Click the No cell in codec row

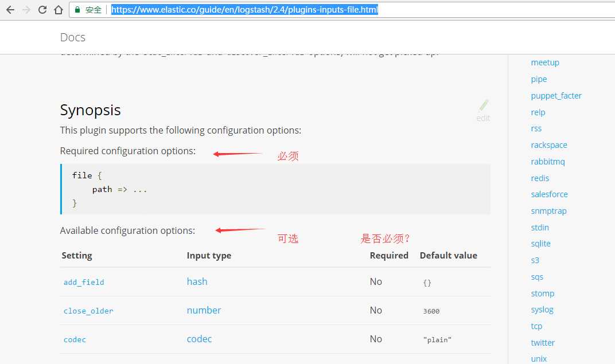(x=376, y=339)
